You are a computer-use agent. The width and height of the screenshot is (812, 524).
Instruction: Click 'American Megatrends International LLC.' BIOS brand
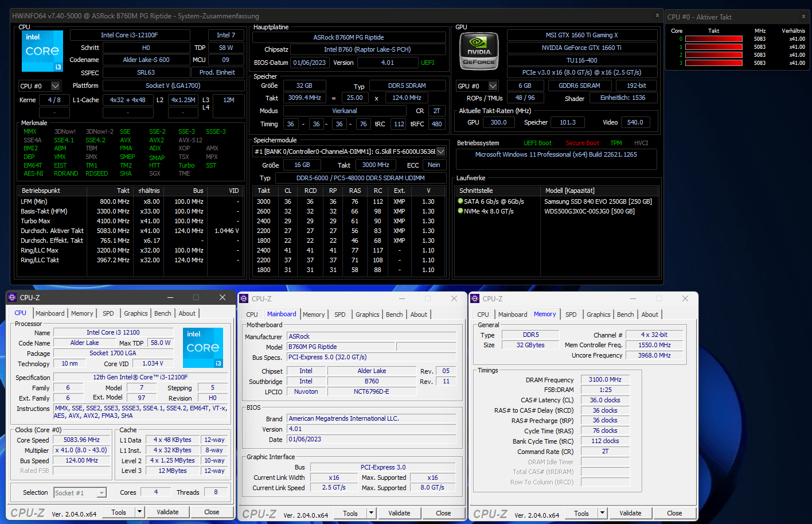pos(371,418)
